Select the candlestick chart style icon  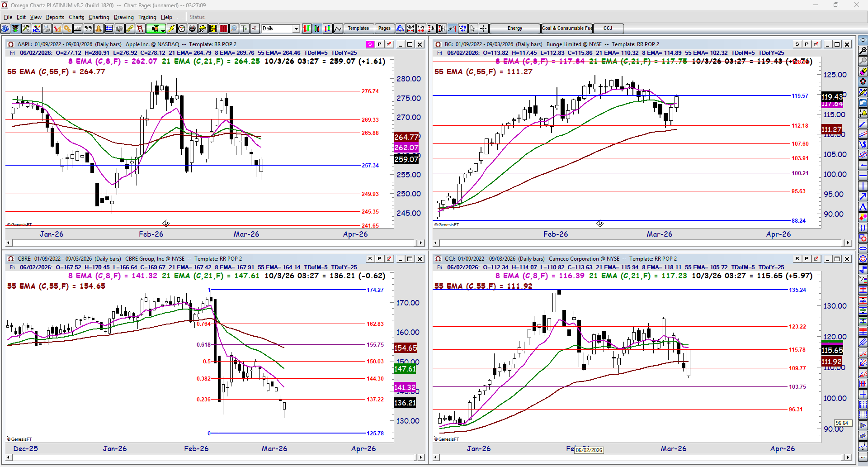tap(317, 29)
